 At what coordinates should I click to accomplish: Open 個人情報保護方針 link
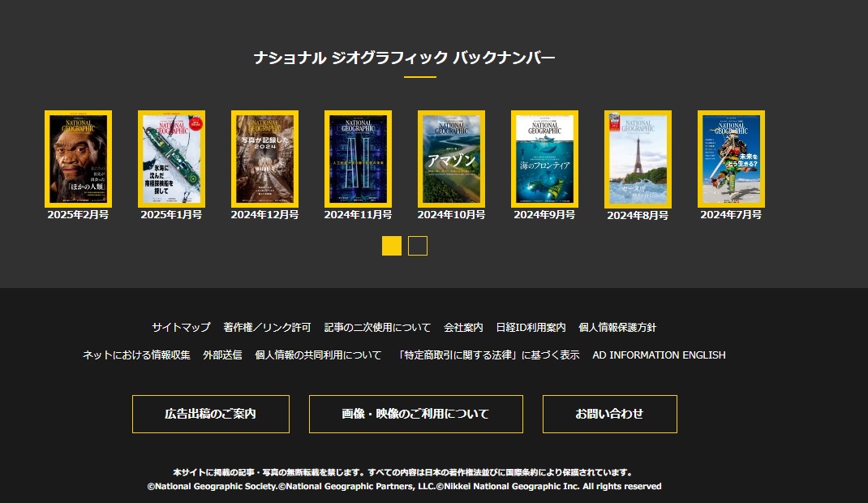617,328
